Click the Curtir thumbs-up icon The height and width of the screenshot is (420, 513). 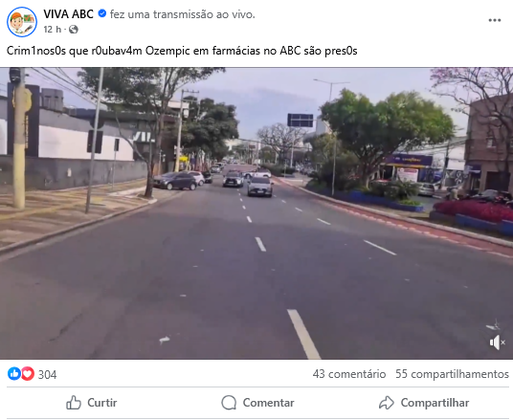(x=74, y=403)
